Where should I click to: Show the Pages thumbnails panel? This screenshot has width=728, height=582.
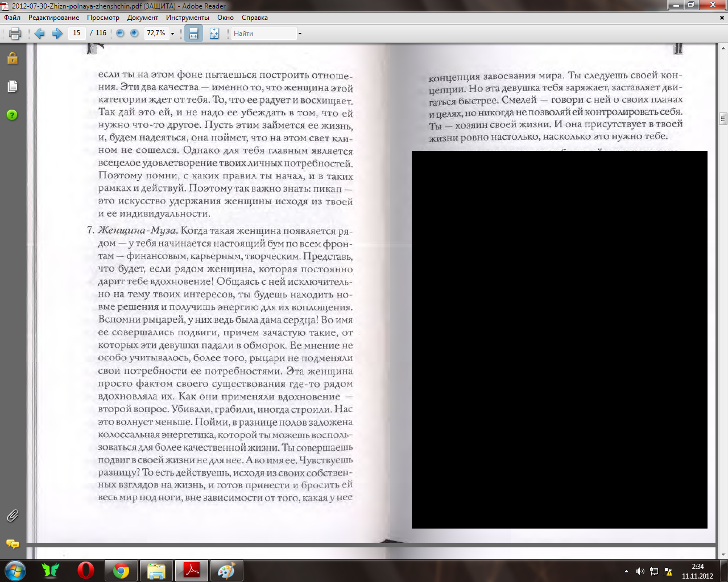pyautogui.click(x=12, y=86)
